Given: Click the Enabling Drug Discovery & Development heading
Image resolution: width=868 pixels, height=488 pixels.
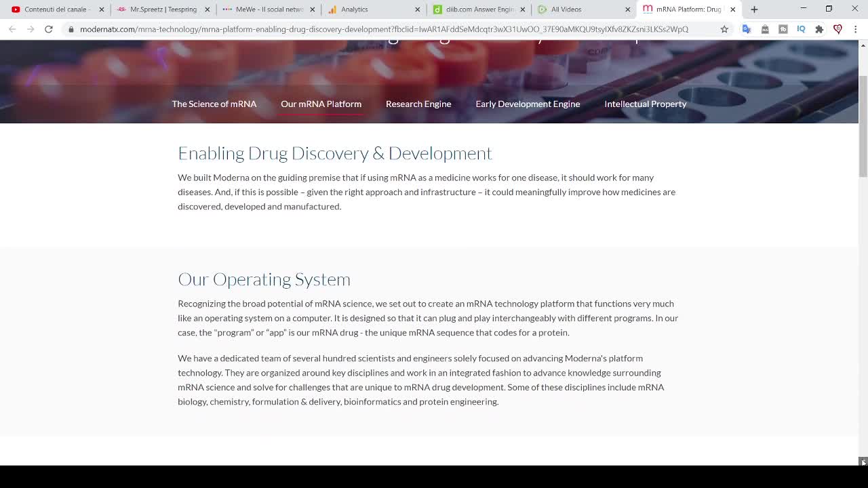Looking at the screenshot, I should pyautogui.click(x=335, y=153).
